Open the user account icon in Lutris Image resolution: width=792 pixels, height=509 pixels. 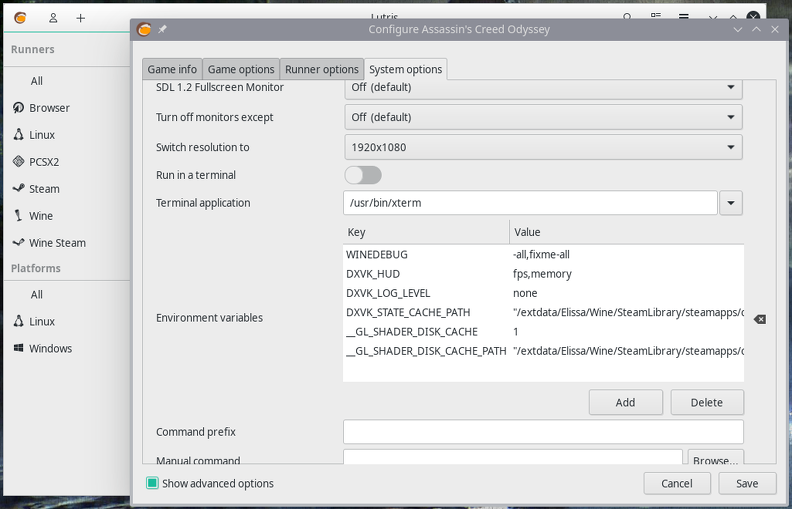coord(53,18)
